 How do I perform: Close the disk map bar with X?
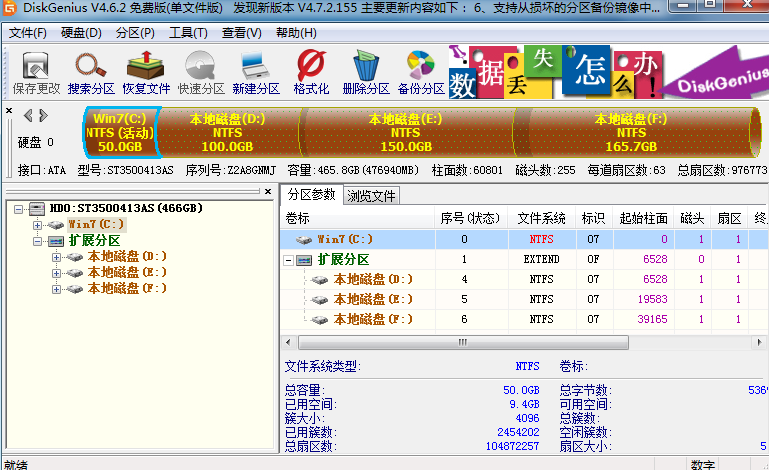pyautogui.click(x=9, y=111)
